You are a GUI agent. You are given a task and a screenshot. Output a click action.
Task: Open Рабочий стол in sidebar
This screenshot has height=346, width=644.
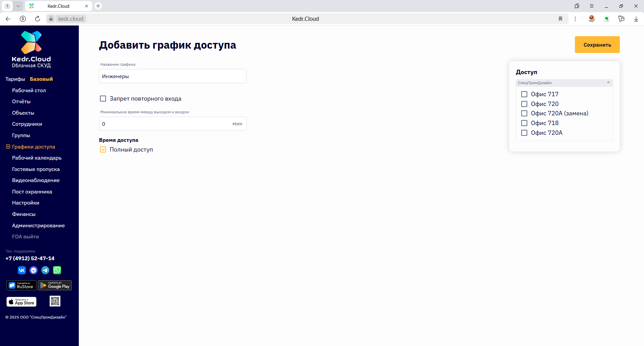coord(29,91)
